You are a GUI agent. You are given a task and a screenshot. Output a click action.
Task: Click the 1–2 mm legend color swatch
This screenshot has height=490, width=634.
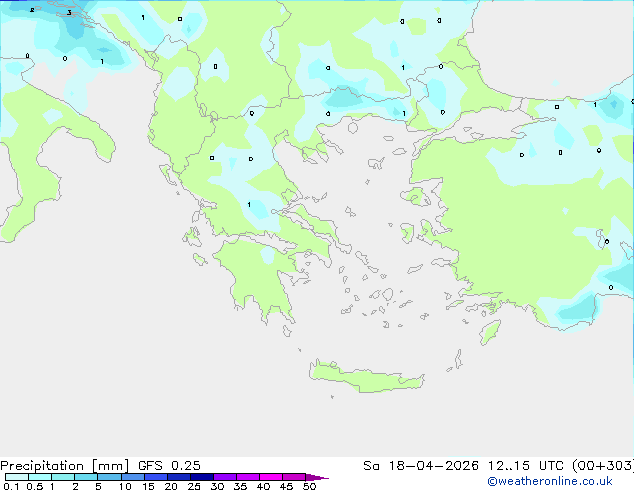(63, 477)
